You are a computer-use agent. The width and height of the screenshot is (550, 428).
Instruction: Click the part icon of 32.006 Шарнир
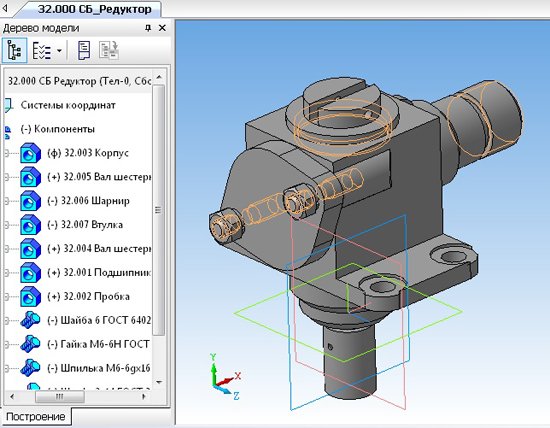click(x=30, y=201)
